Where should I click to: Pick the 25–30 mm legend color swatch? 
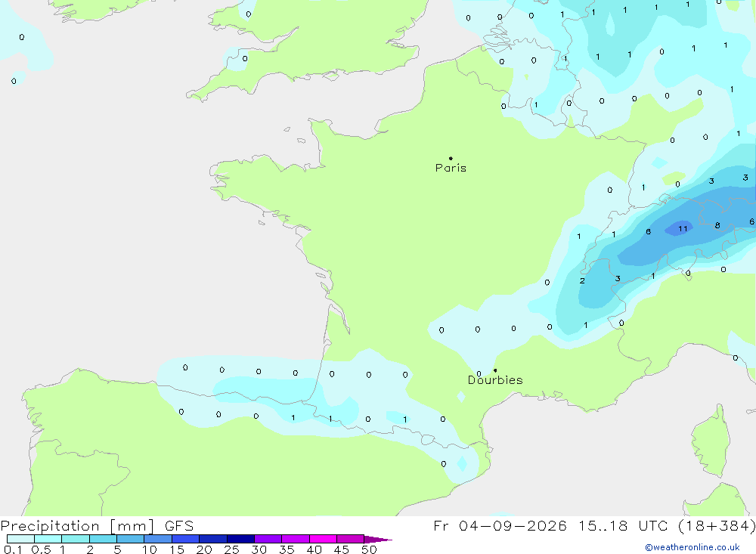[240, 539]
